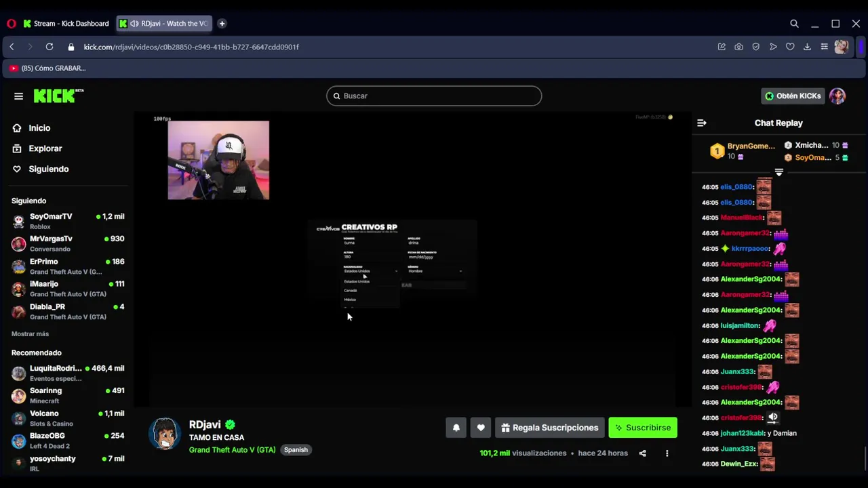Image resolution: width=868 pixels, height=488 pixels.
Task: Click the Opera sidebar purple button at right
Action: [861, 47]
